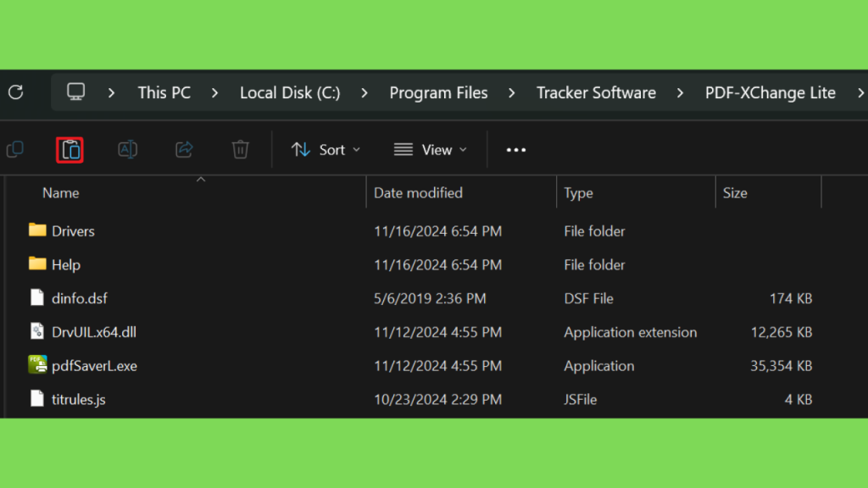Viewport: 868px width, 488px height.
Task: Click the 174 KB size cell
Action: coord(791,298)
